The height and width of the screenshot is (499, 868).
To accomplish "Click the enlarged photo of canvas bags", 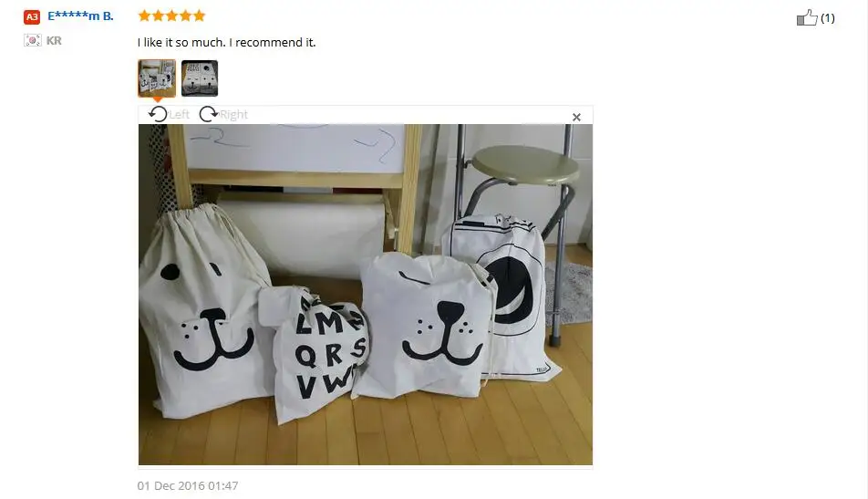I will [x=366, y=294].
